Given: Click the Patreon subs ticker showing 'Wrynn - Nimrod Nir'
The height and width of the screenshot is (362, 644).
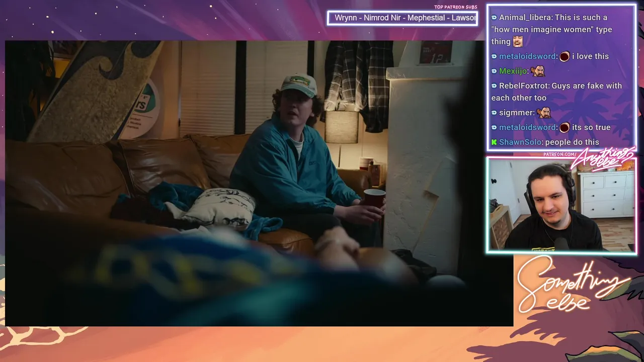Looking at the screenshot, I should pos(402,18).
